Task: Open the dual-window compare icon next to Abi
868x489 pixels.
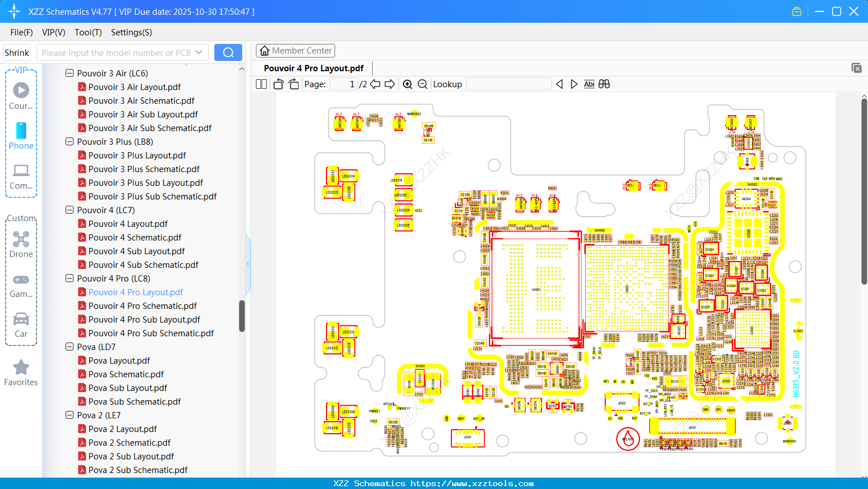Action: point(604,84)
